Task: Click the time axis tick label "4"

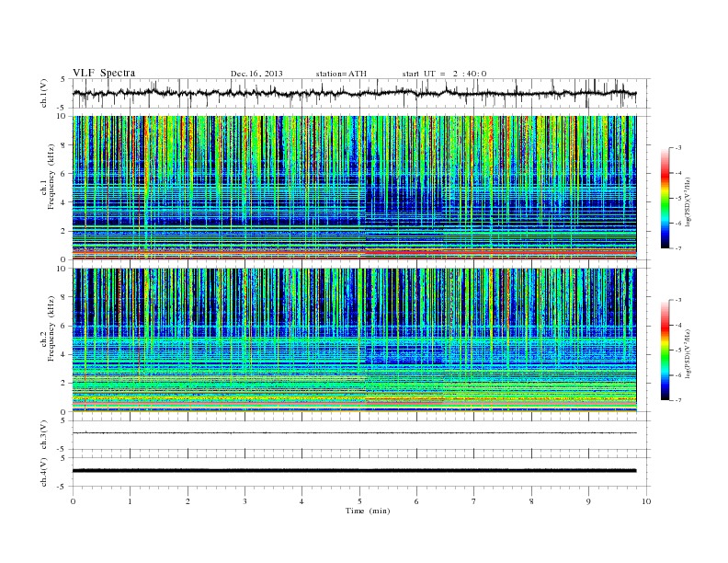Action: (x=302, y=501)
